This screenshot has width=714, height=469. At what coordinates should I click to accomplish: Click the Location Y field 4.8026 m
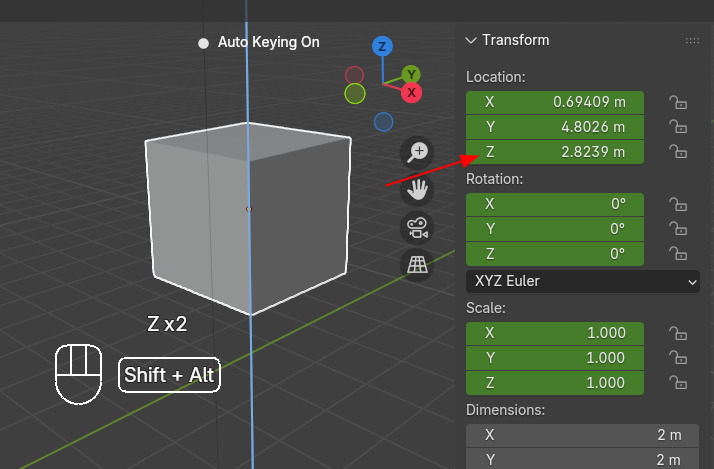coord(555,127)
